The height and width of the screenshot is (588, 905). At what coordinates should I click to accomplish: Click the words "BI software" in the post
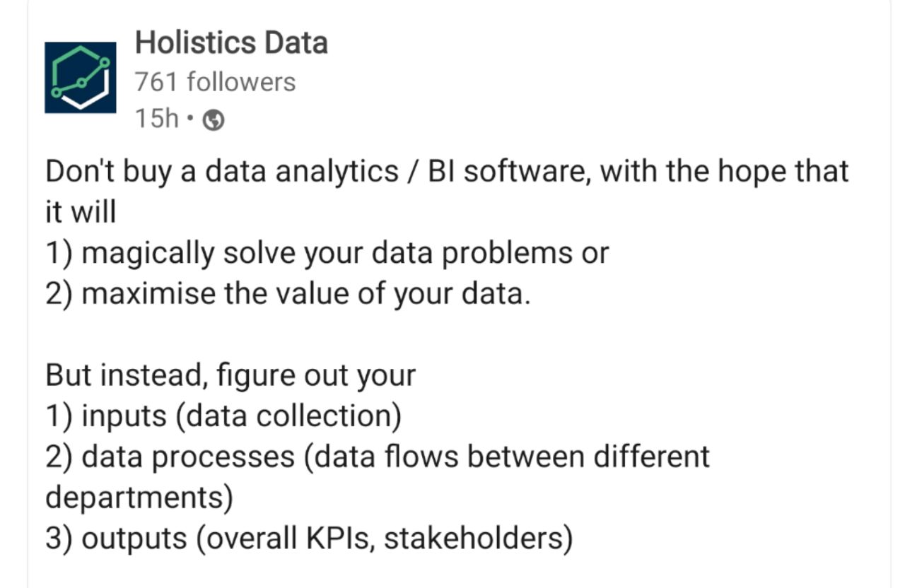coord(504,172)
